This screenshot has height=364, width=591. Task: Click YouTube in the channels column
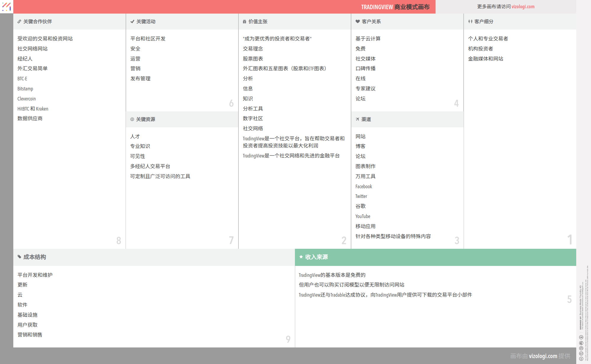[363, 216]
